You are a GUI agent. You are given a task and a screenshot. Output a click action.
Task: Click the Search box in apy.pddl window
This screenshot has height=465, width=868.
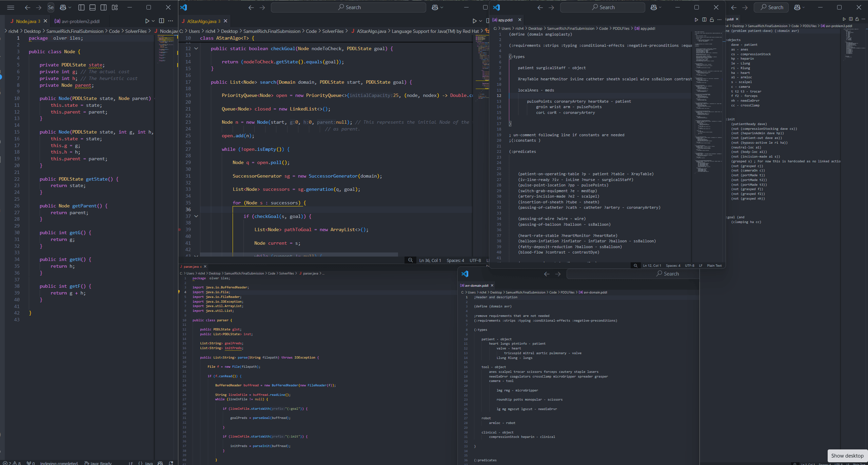tap(603, 7)
